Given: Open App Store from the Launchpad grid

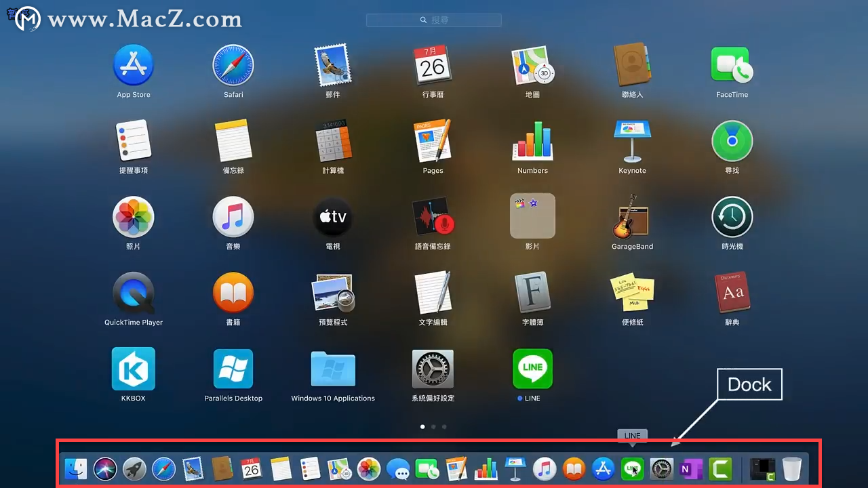Looking at the screenshot, I should (134, 66).
